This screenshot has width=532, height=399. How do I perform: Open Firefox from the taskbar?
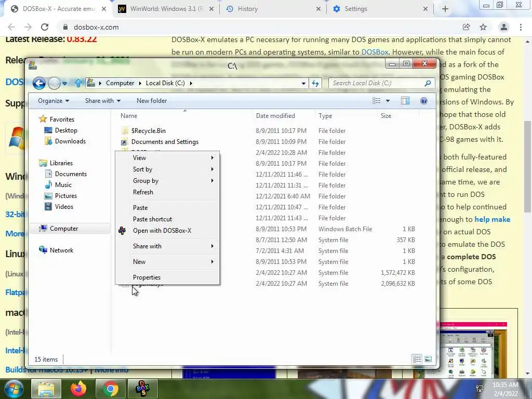(x=78, y=389)
